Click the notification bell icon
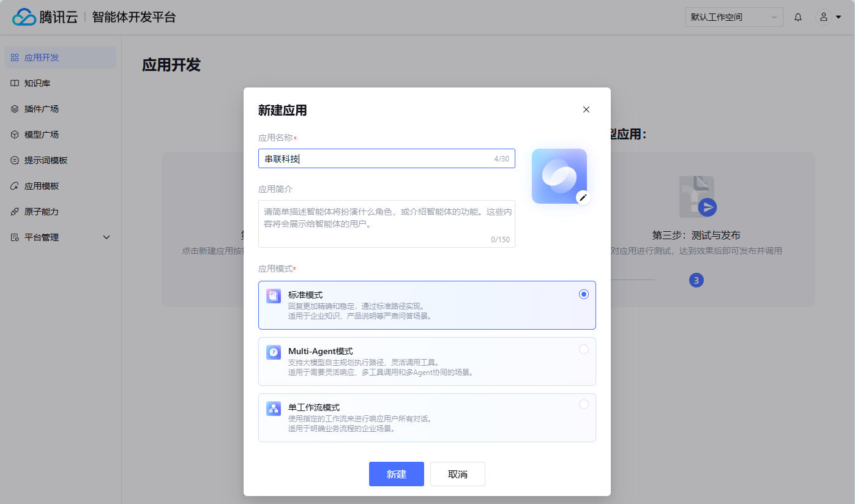The image size is (855, 504). (x=798, y=17)
